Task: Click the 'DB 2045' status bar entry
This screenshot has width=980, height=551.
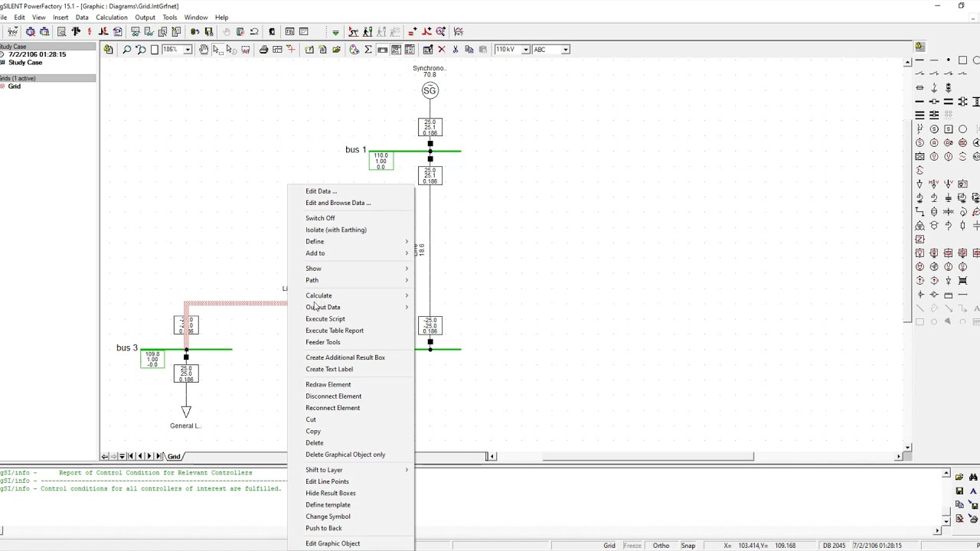Action: tap(834, 546)
